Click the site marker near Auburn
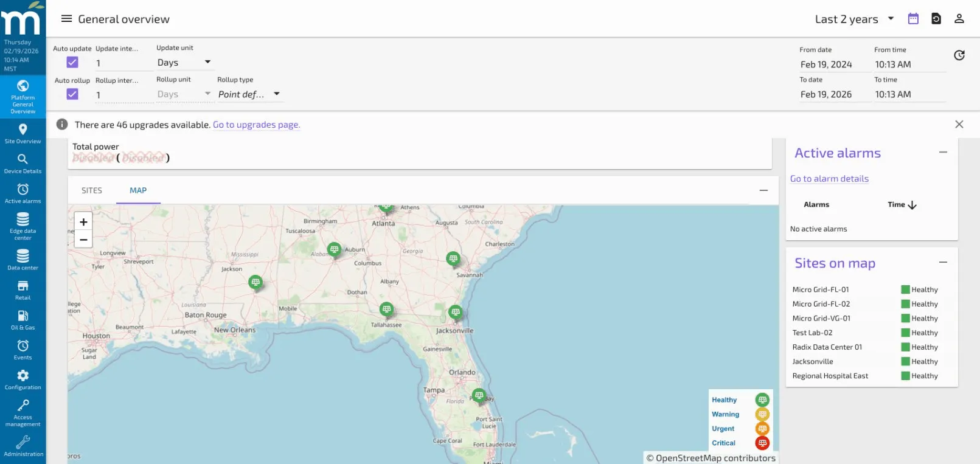The width and height of the screenshot is (980, 464). point(333,249)
